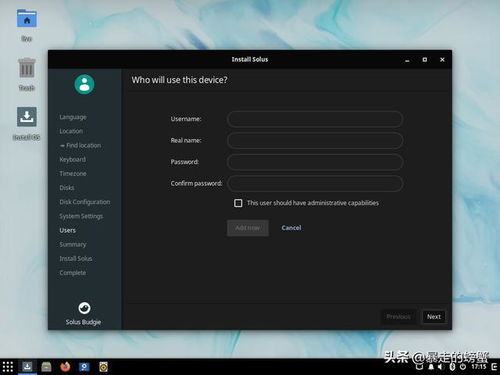This screenshot has width=500, height=375.
Task: Select the Users step in sidebar
Action: click(x=67, y=230)
